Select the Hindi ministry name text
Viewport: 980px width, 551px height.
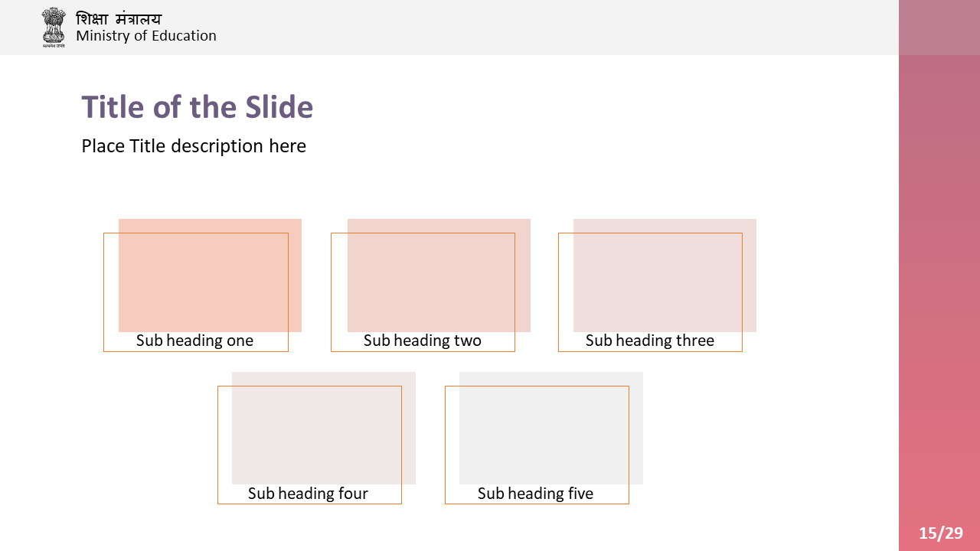tap(119, 19)
